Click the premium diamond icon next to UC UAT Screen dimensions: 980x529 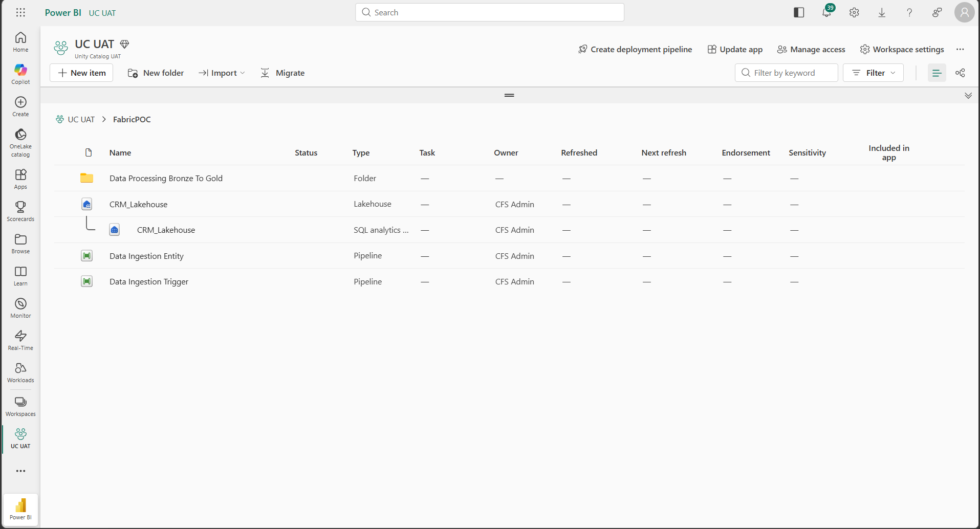(124, 44)
